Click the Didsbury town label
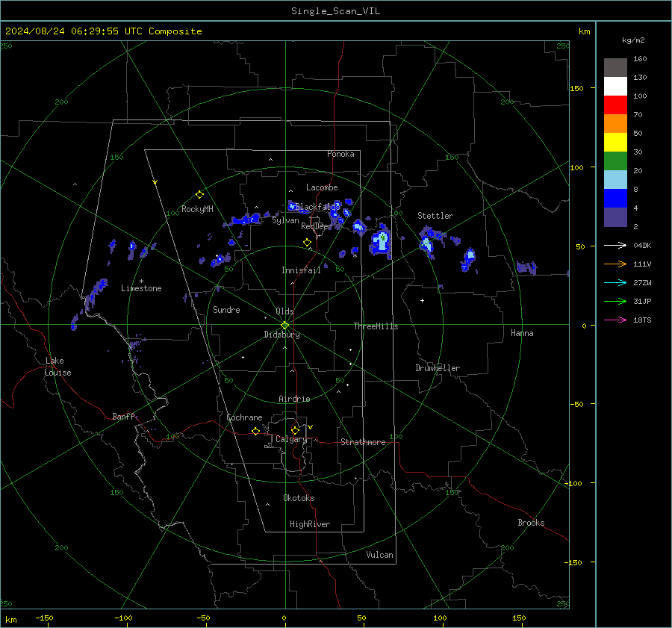The width and height of the screenshot is (672, 628). 281,335
